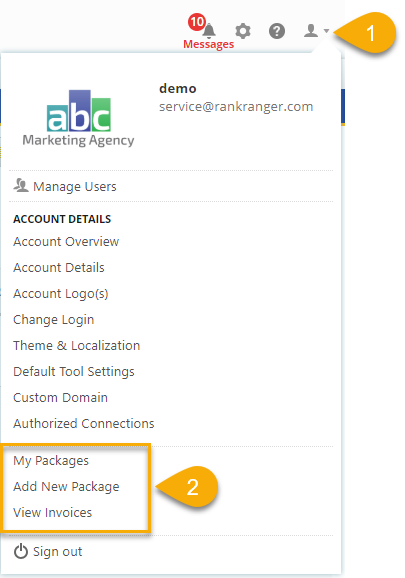Open Theme & Localization
Image resolution: width=405 pixels, height=578 pixels.
pyautogui.click(x=77, y=346)
